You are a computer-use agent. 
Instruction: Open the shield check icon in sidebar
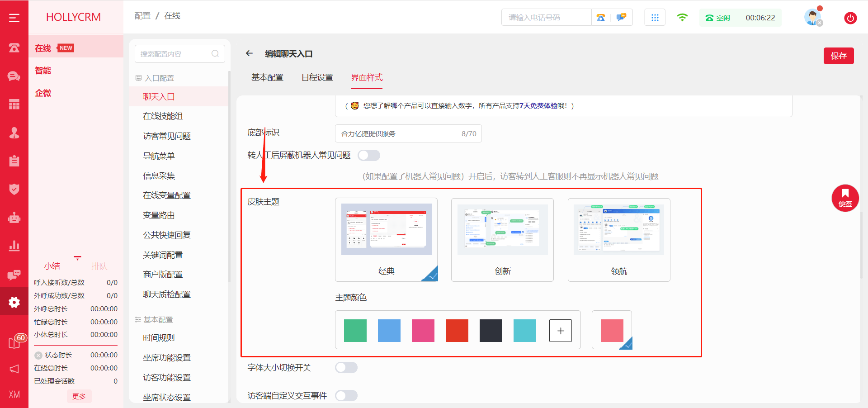pos(14,189)
